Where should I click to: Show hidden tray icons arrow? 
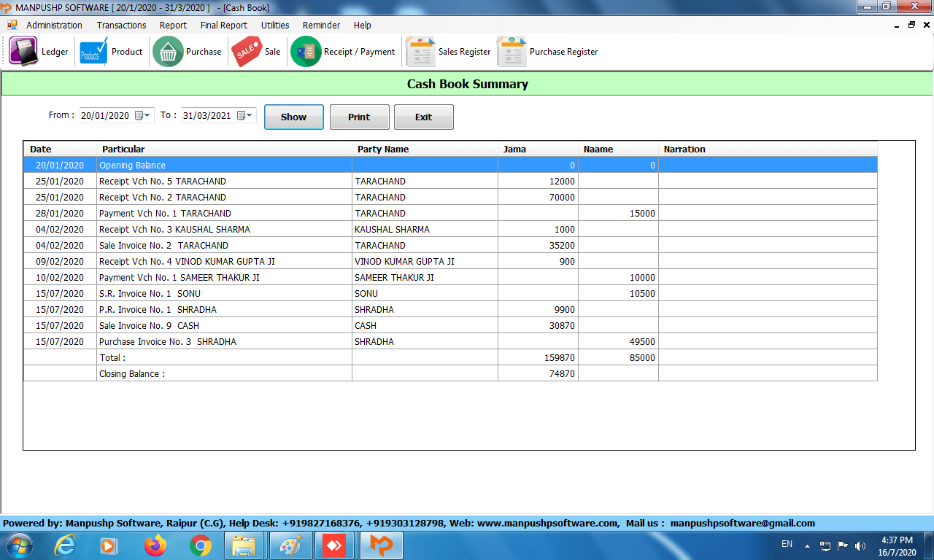807,545
